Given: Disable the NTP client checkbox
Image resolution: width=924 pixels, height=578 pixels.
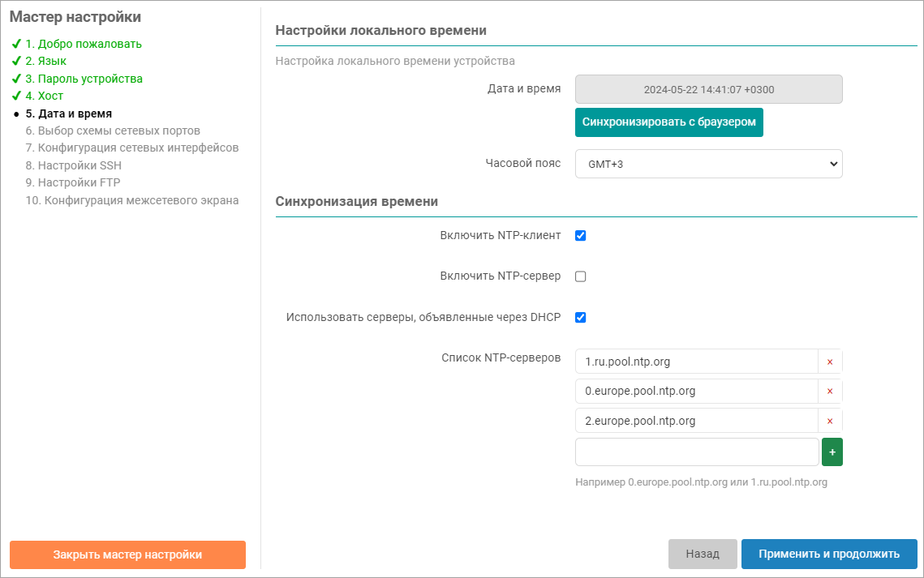Looking at the screenshot, I should 580,236.
